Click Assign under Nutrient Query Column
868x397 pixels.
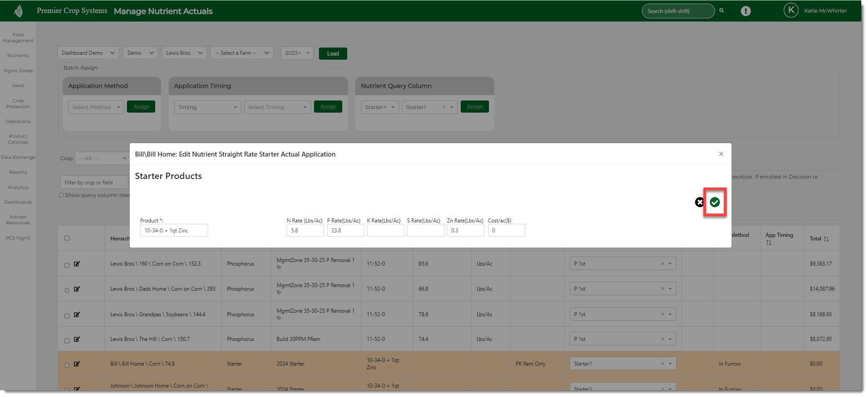click(x=474, y=107)
